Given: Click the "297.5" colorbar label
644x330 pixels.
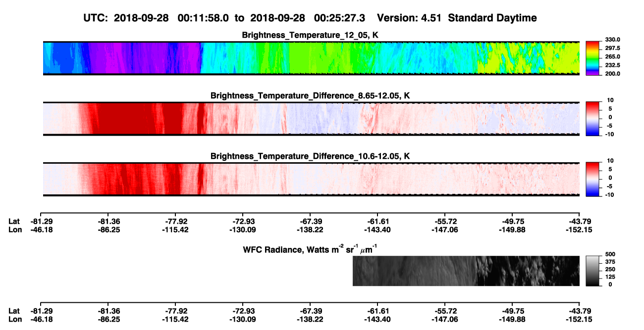Looking at the screenshot, I should [x=613, y=48].
